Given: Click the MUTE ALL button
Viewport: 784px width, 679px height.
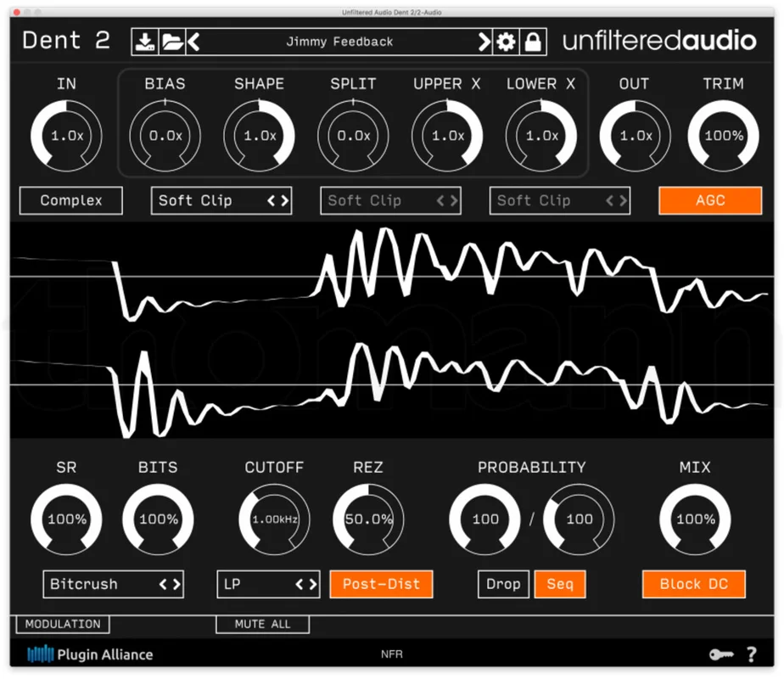Looking at the screenshot, I should click(x=262, y=624).
